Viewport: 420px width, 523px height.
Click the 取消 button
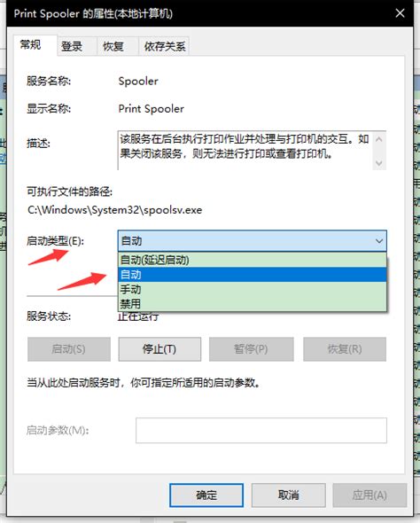(288, 495)
